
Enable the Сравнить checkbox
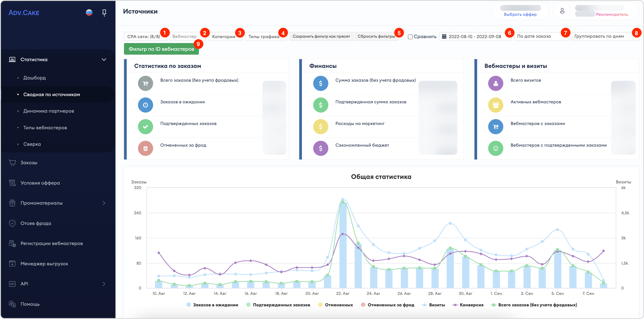410,37
